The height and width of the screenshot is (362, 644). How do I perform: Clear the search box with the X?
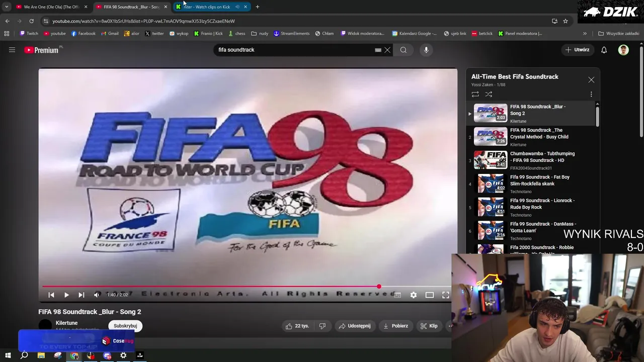click(x=387, y=50)
